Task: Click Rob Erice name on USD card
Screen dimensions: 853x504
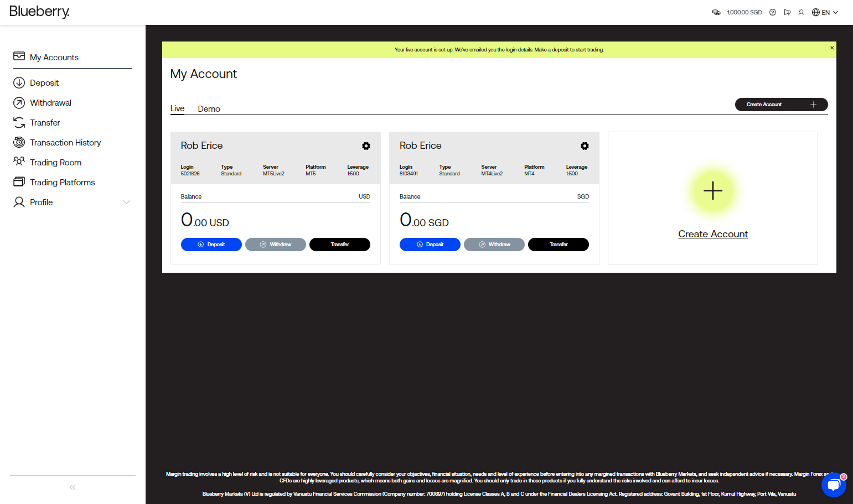Action: click(201, 146)
